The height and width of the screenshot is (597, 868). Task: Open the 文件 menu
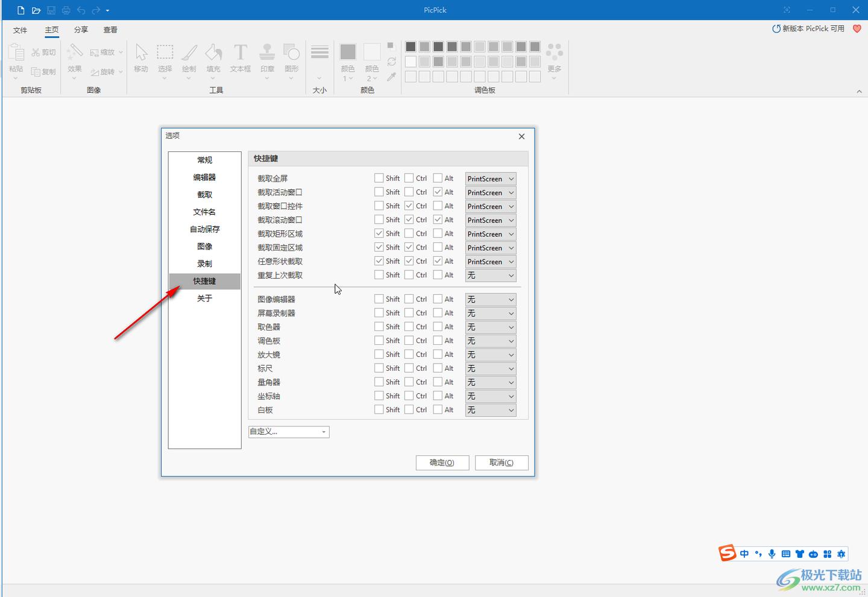click(20, 30)
